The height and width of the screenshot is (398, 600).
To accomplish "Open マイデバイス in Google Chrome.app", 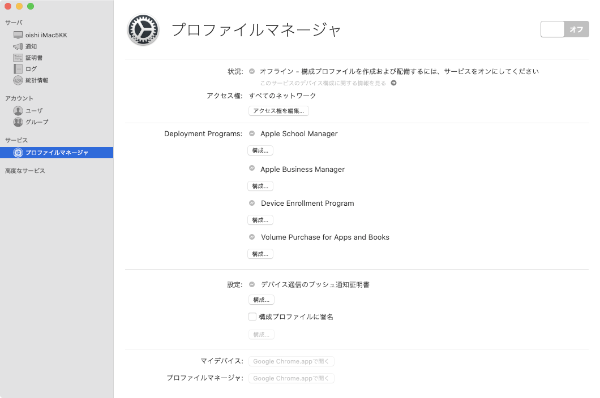I will pyautogui.click(x=291, y=361).
